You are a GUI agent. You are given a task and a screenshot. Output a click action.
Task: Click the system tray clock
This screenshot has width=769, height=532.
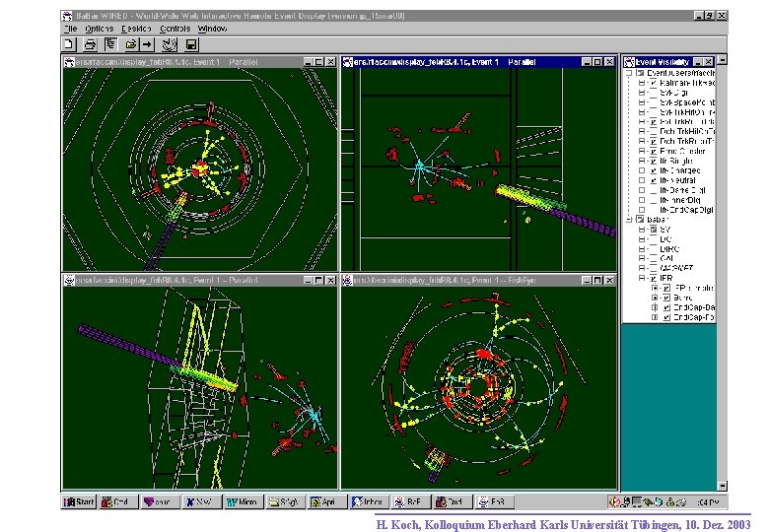pos(708,502)
